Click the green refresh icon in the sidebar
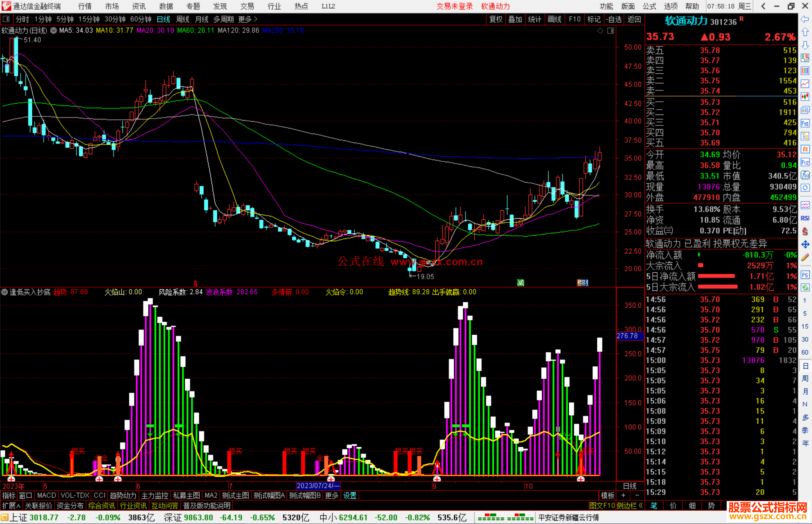 (x=805, y=288)
